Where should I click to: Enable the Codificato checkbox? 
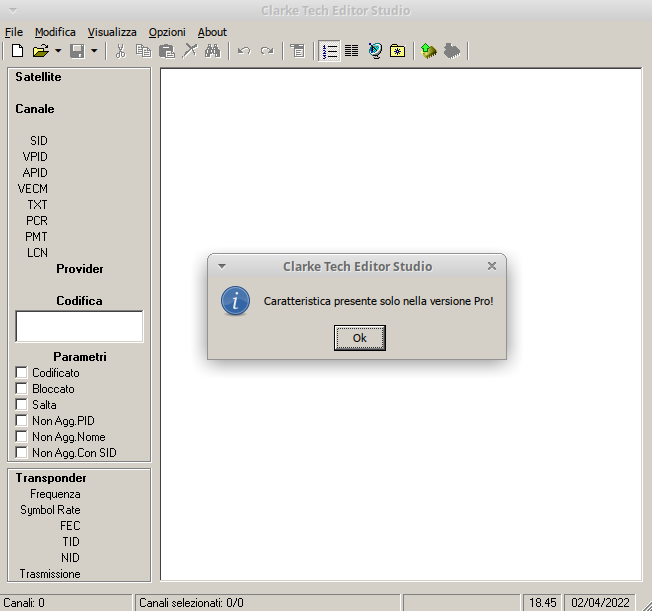[21, 372]
